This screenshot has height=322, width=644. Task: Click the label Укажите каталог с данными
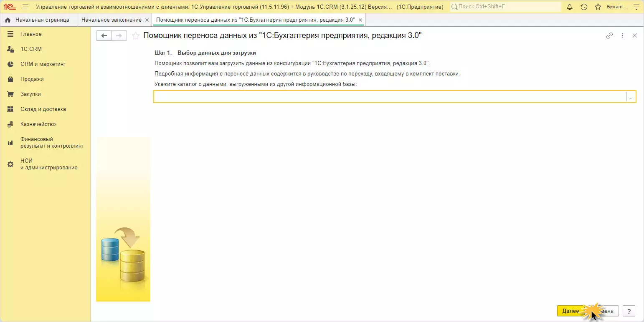[x=256, y=84]
